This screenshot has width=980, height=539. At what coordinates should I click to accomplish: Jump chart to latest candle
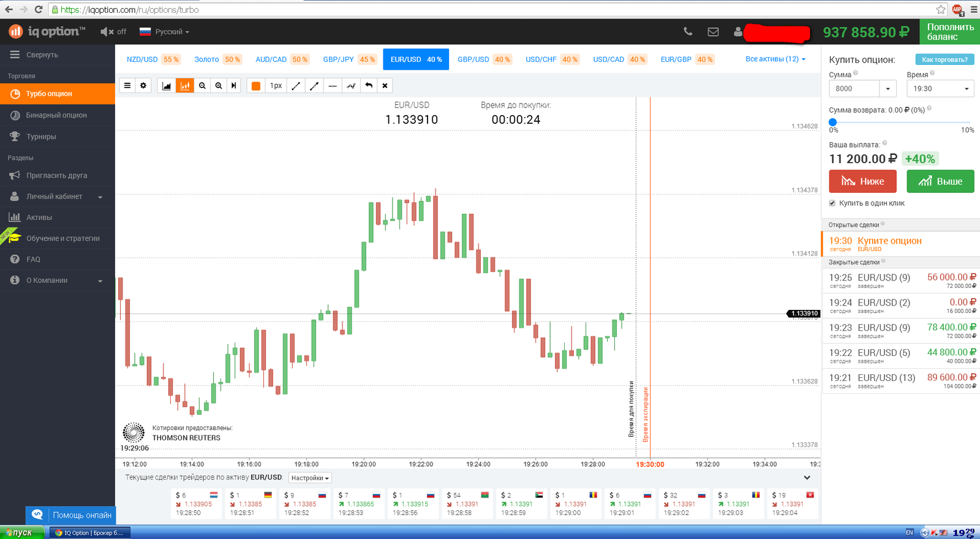(234, 86)
